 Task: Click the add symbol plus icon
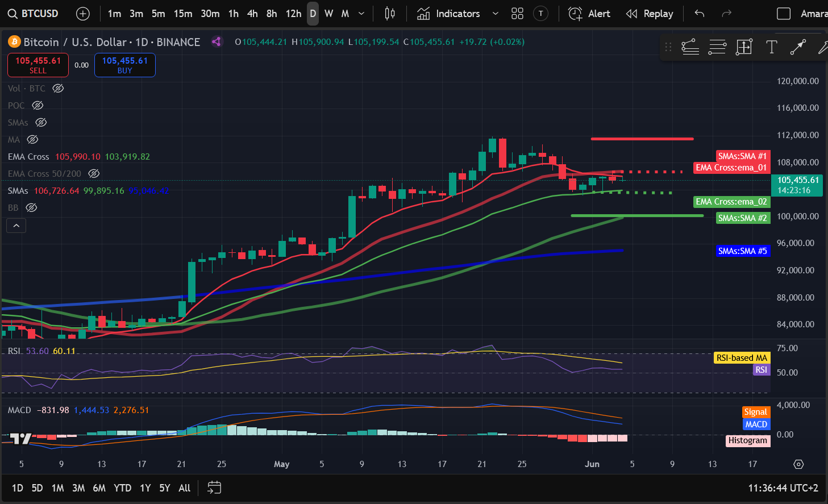[x=83, y=14]
